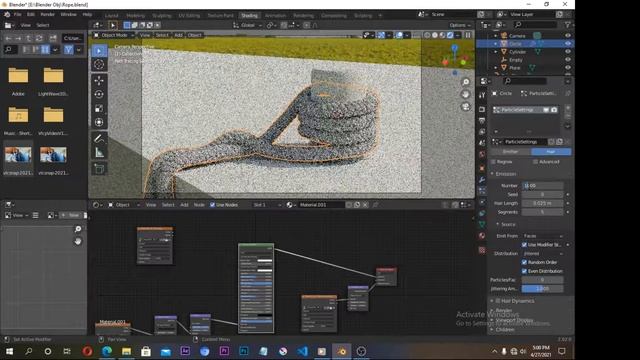
Task: Open the Global transform orientation dropdown
Action: [x=247, y=25]
